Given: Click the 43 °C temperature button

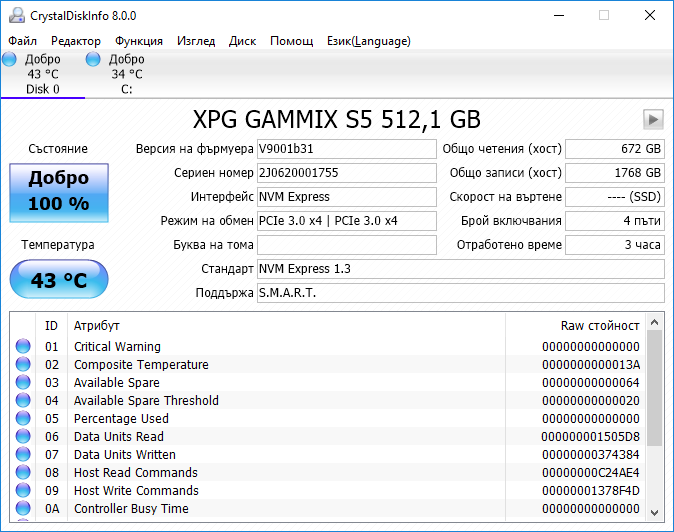Looking at the screenshot, I should pyautogui.click(x=59, y=279).
